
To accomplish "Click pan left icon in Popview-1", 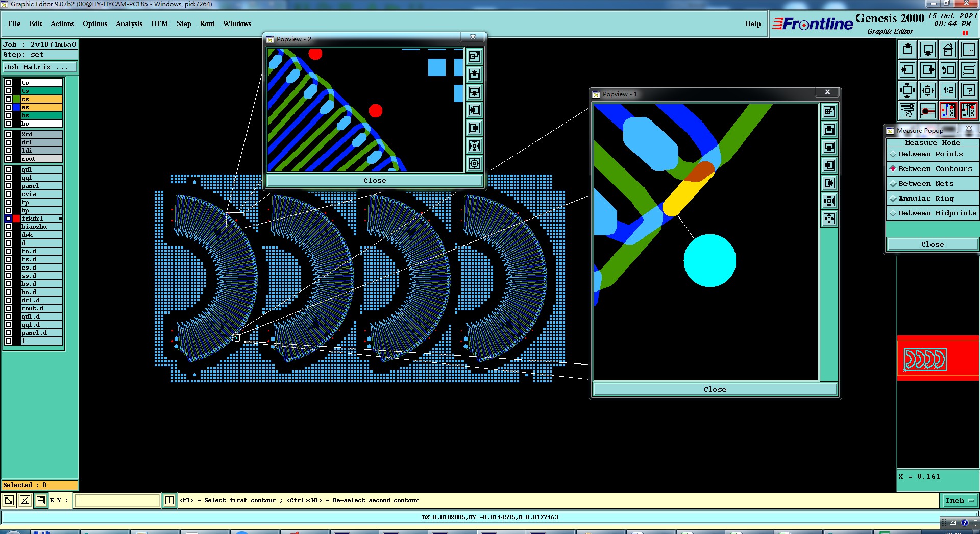I will coord(829,165).
